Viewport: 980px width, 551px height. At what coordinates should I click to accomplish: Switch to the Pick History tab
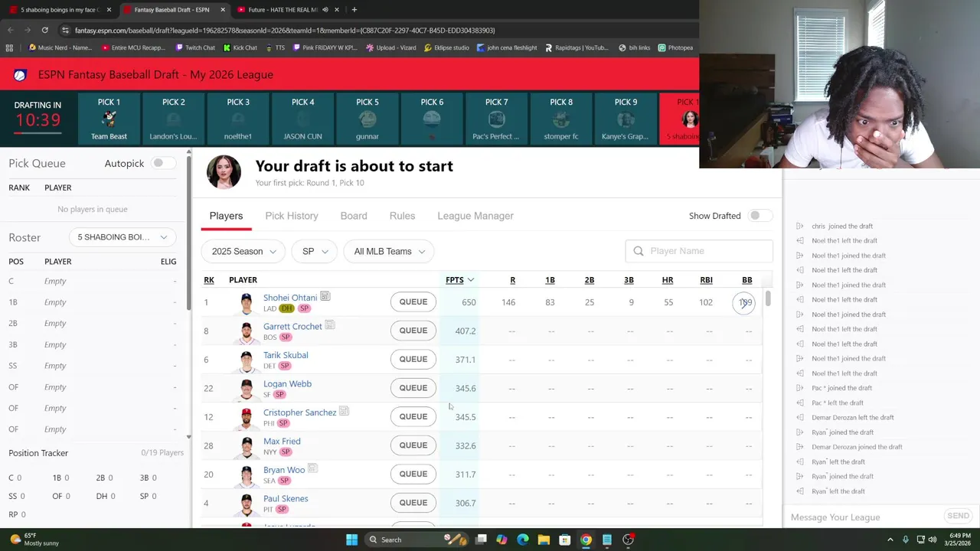[292, 216]
